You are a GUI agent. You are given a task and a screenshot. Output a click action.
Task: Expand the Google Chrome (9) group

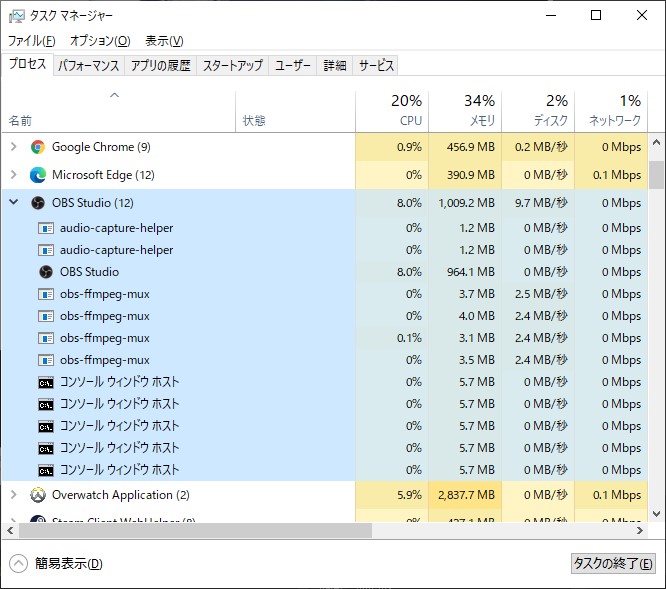(14, 147)
